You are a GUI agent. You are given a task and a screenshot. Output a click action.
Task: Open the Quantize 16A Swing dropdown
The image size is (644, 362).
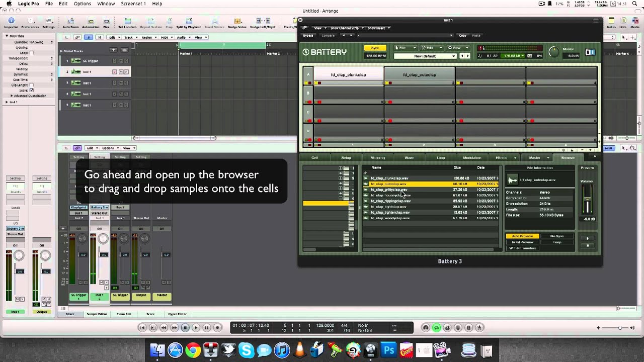point(41,42)
